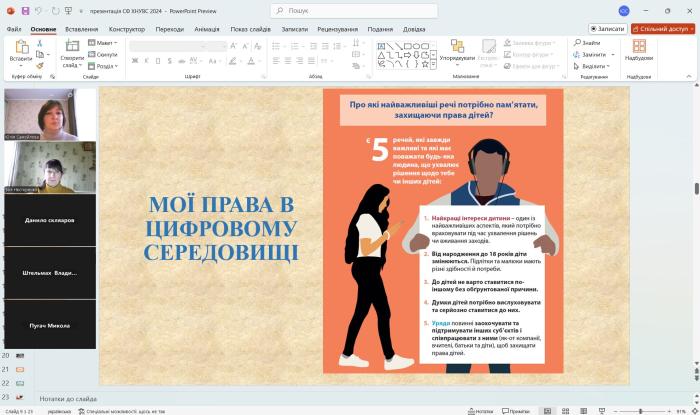
Task: Open the Animation (Анімація) tab
Action: pyautogui.click(x=207, y=29)
